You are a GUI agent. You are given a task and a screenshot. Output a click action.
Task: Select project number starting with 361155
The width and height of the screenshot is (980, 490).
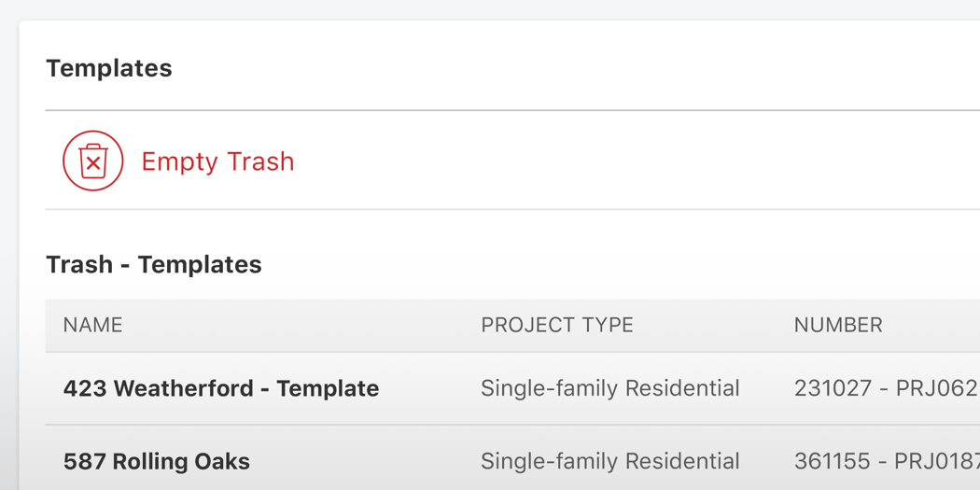coord(884,461)
